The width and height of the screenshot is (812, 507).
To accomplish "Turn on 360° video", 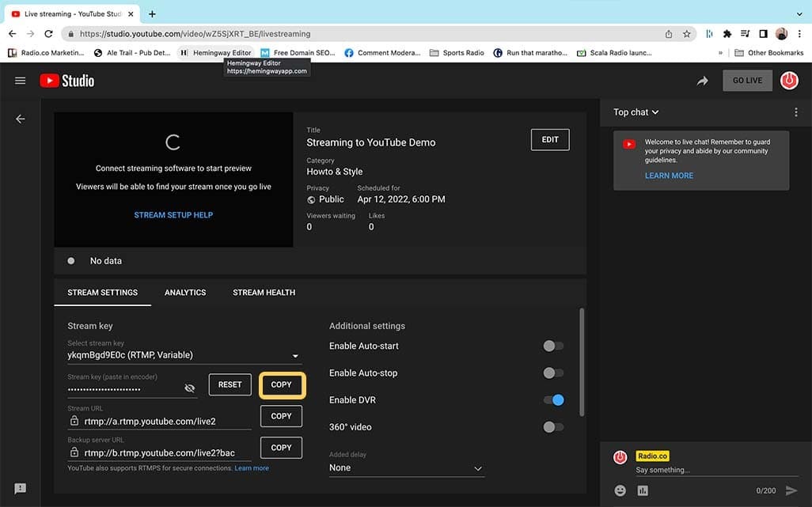I will pos(552,426).
